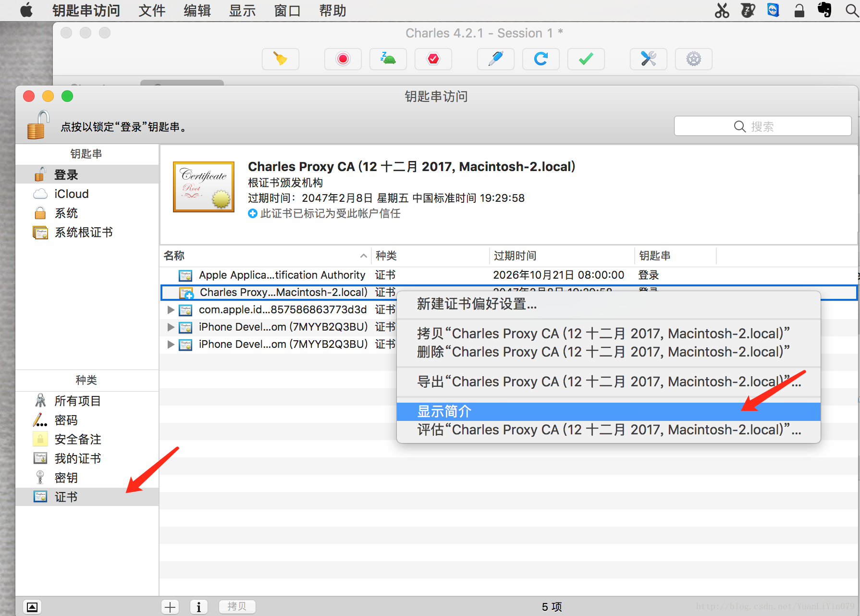Open the 编辑 menu
This screenshot has width=860, height=616.
197,11
